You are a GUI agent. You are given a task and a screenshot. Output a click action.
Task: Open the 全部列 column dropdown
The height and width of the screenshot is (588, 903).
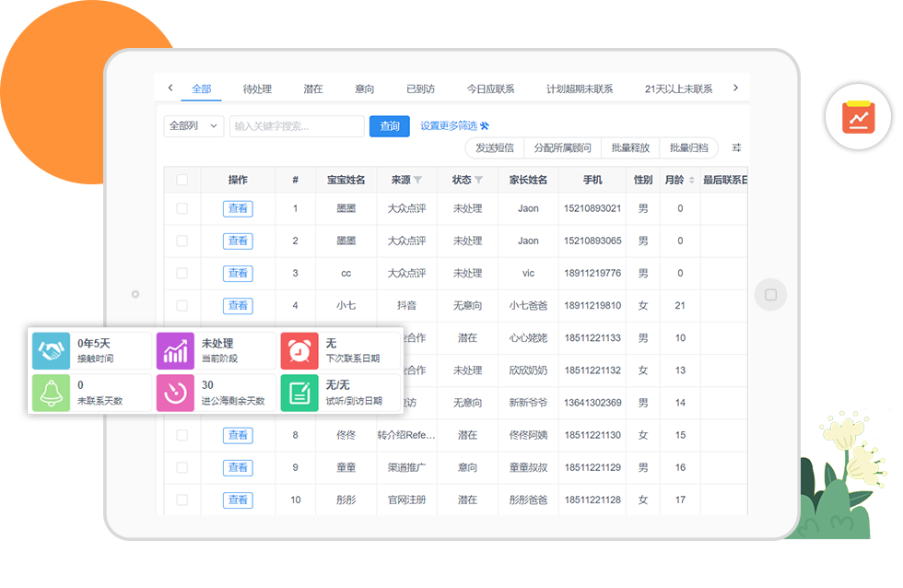coord(193,126)
